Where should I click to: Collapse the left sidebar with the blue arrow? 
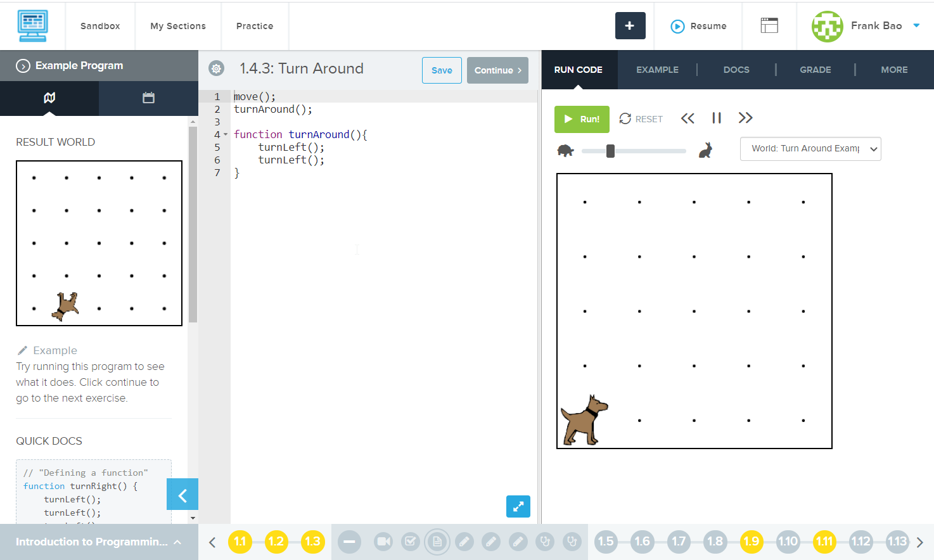tap(182, 495)
